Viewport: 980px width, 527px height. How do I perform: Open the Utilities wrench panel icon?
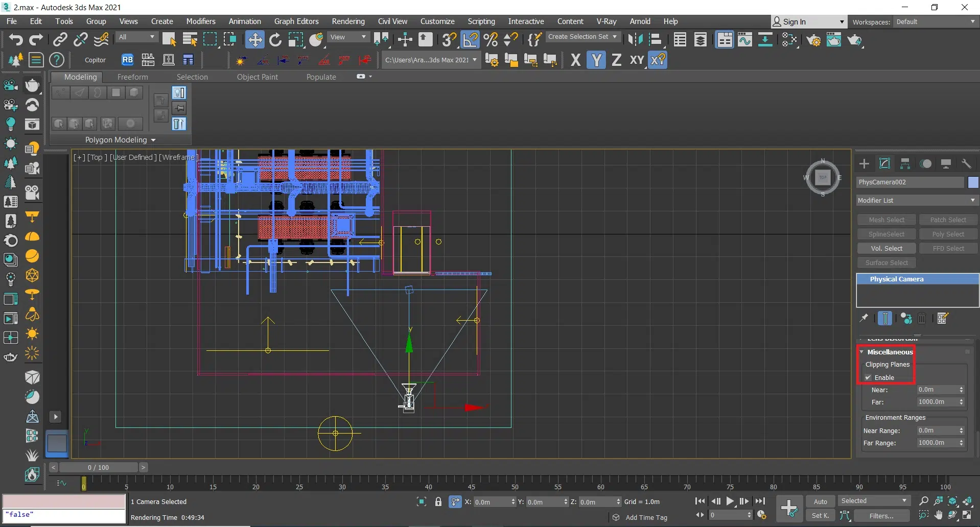coord(966,163)
